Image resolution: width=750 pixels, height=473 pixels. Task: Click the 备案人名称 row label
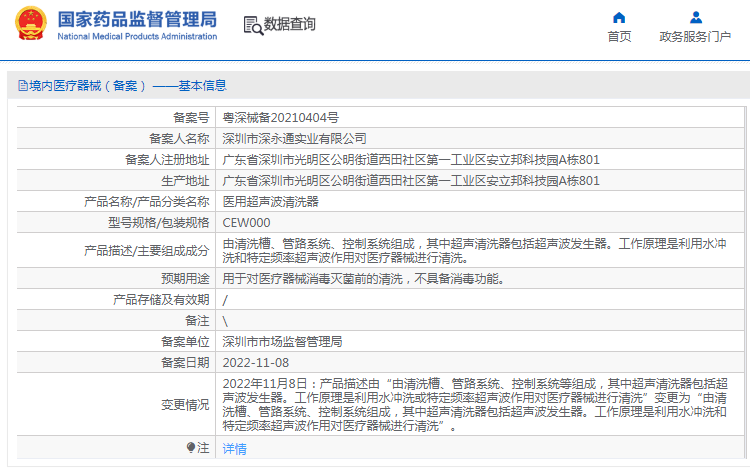[x=179, y=139]
